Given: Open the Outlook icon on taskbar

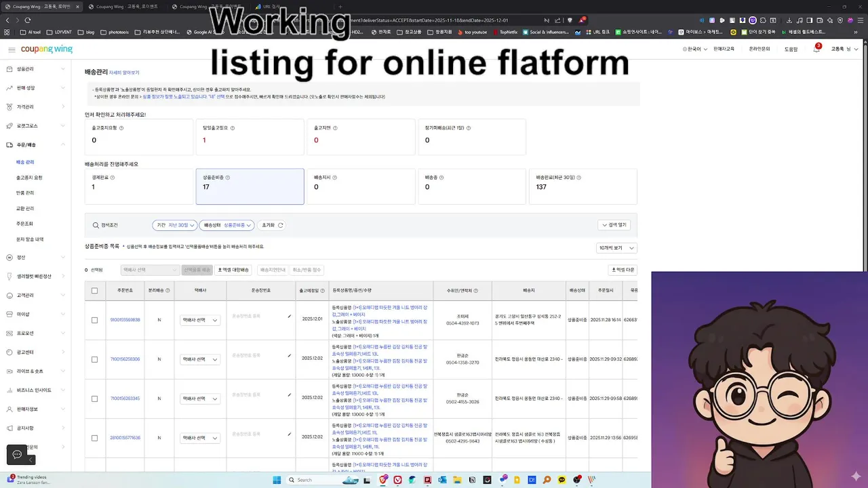Looking at the screenshot, I should coord(443,480).
